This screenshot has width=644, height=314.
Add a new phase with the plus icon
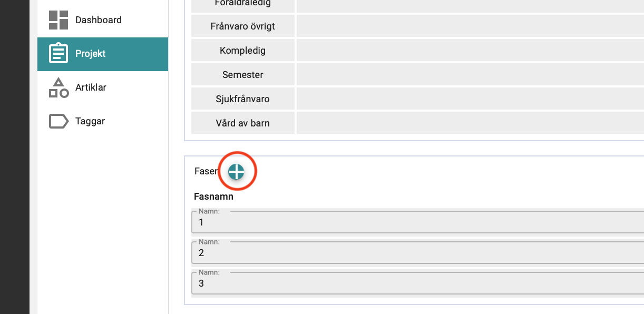(x=237, y=171)
